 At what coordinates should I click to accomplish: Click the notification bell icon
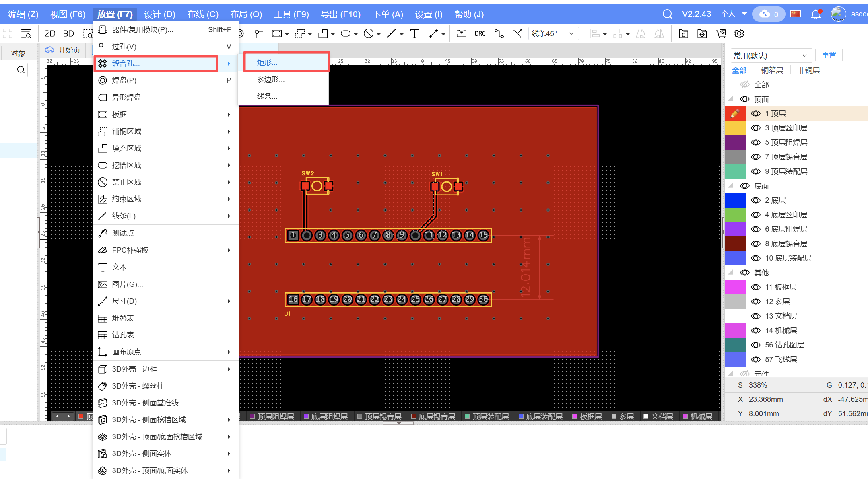tap(816, 14)
